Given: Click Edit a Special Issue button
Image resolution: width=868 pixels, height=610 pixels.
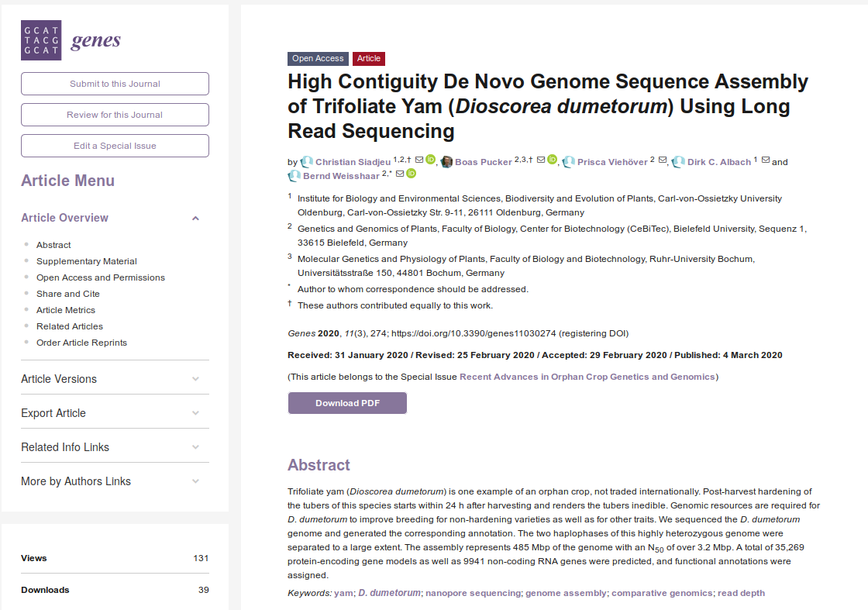Looking at the screenshot, I should 115,146.
